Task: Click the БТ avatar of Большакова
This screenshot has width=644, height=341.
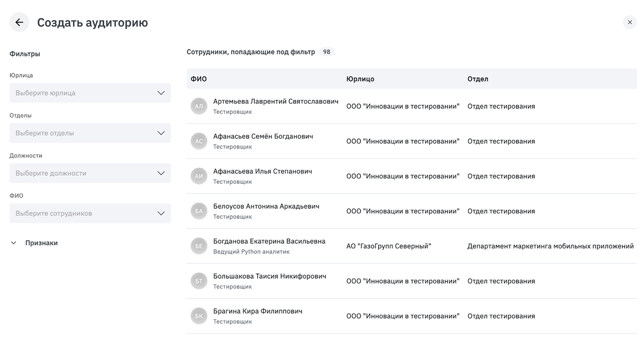Action: [x=199, y=281]
